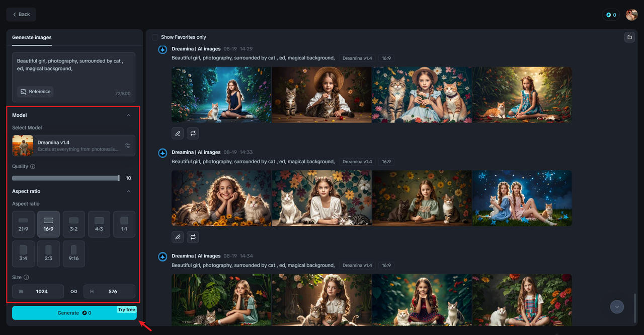Add a Reference image

[x=35, y=92]
